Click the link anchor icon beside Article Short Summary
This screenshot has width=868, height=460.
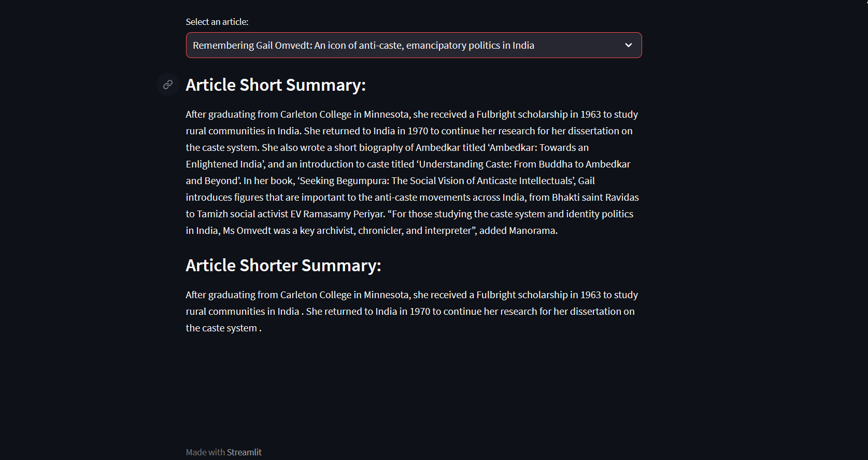(167, 85)
